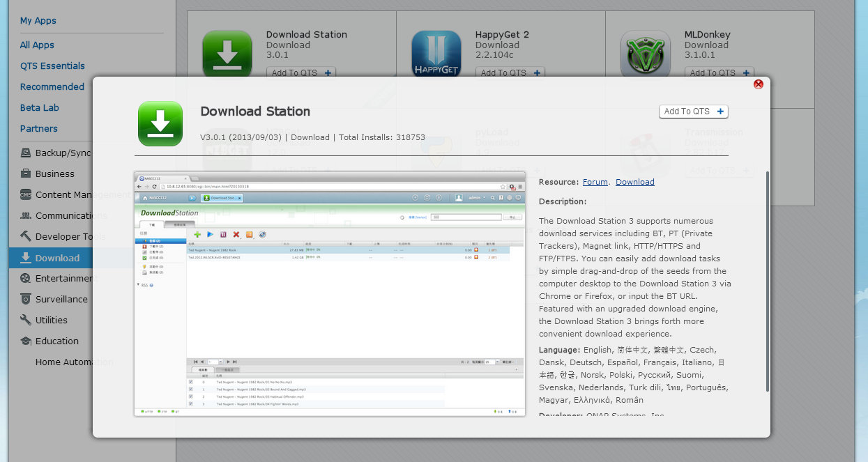Click the Download Station icon in the background app list

227,54
